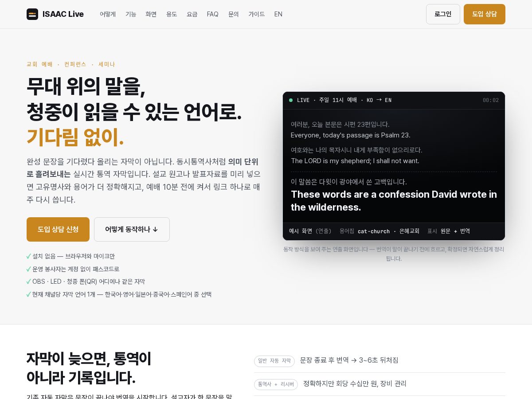This screenshot has height=399, width=532.
Task: Select the Psalm 23 translated line
Action: pos(351,135)
